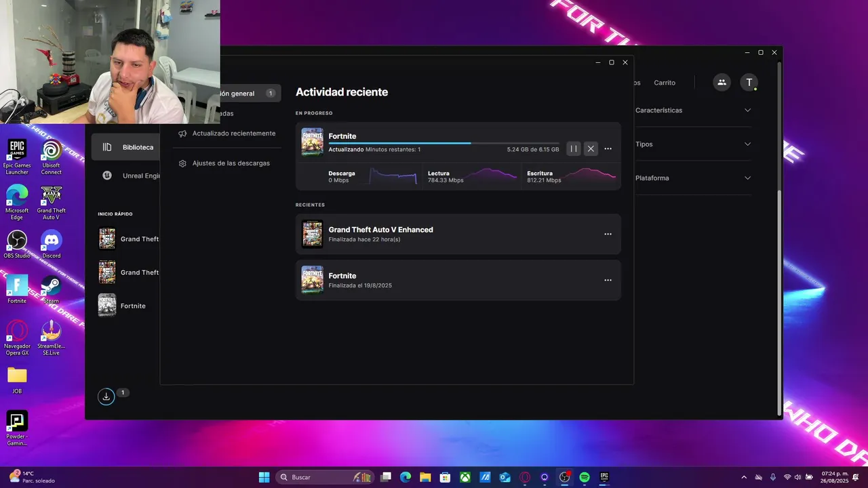Click the 'Finalizada hace 22 hora(s)' text
868x488 pixels.
(x=364, y=239)
